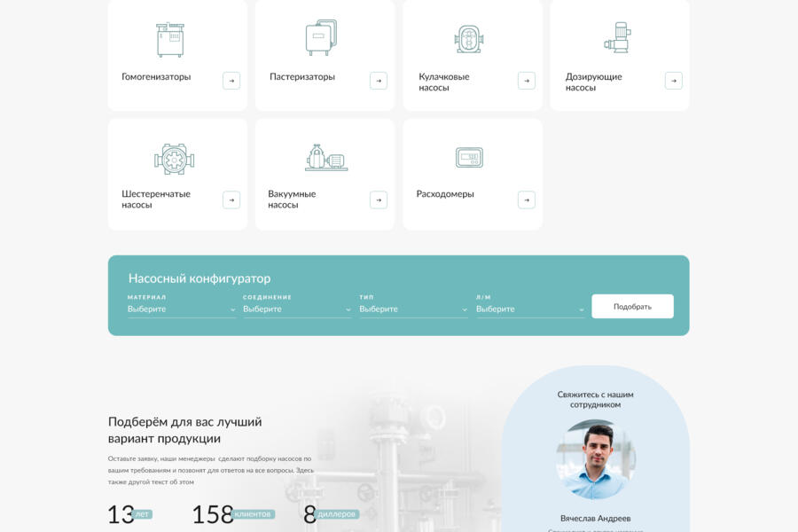Open Гомогенизаторы with its arrow button
The width and height of the screenshot is (798, 532).
tap(231, 81)
